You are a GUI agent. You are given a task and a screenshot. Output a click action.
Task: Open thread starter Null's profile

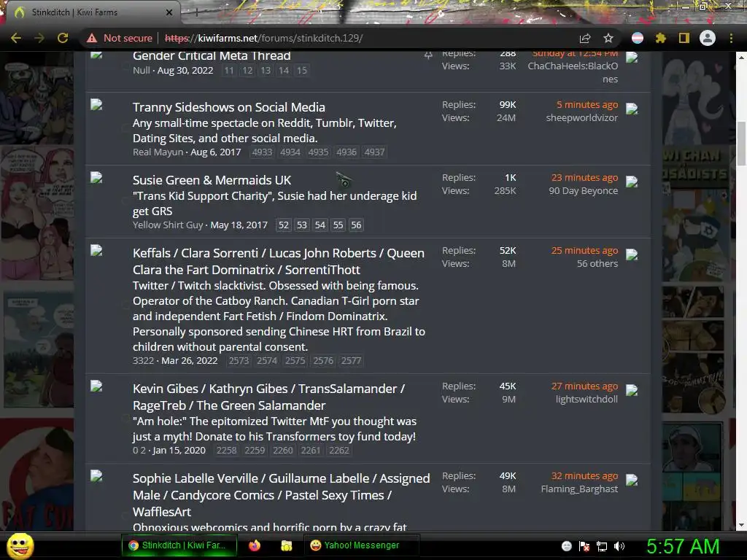point(142,71)
